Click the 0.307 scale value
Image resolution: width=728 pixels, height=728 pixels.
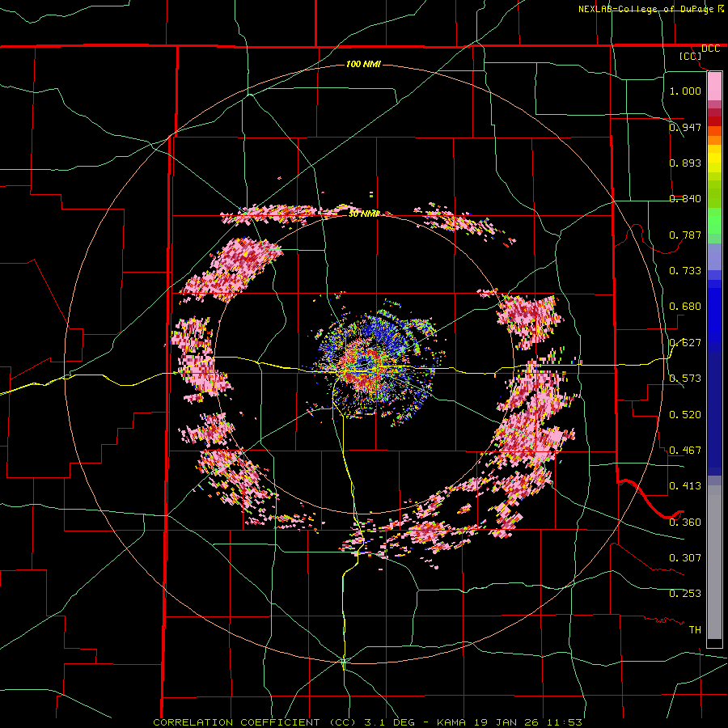click(685, 558)
